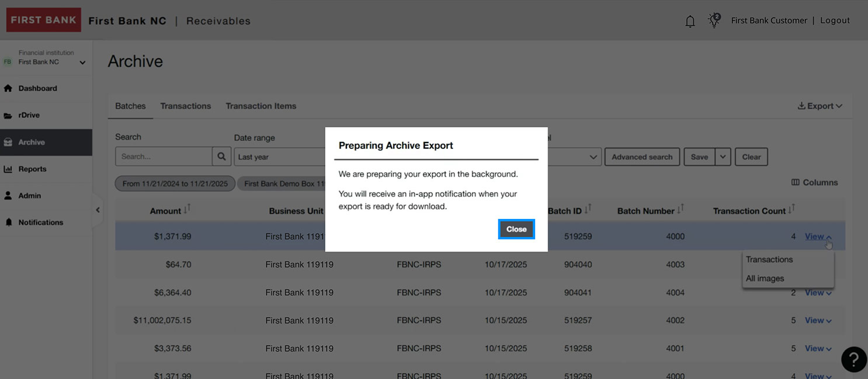Open the Reports section

pos(33,169)
